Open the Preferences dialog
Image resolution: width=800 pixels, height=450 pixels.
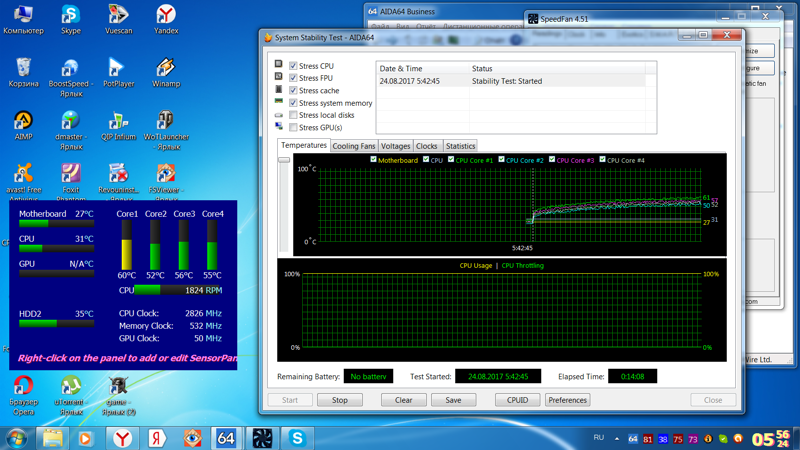click(567, 400)
